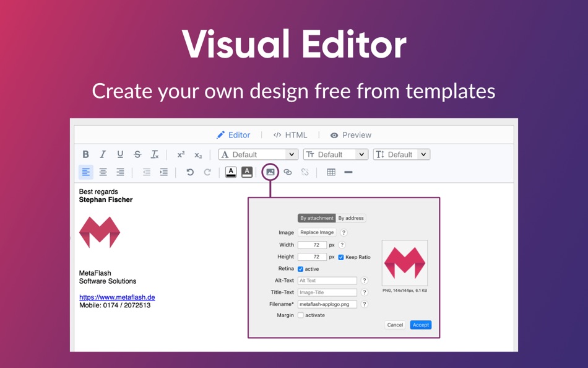Insert a hyperlink

tap(288, 172)
